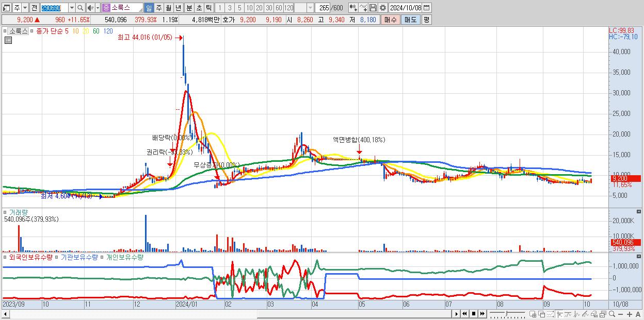Choose the 60 interval button

(x=279, y=8)
